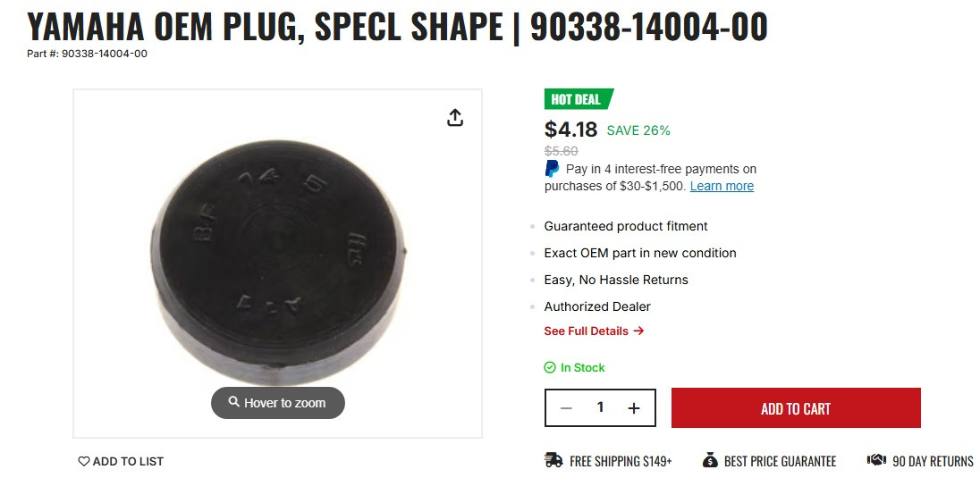Click the magnifier icon in Hover to zoom

pyautogui.click(x=233, y=402)
